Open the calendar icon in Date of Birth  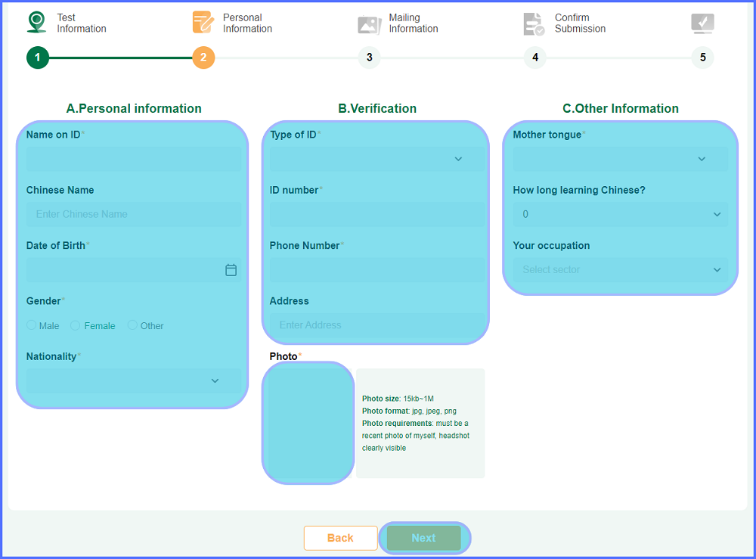[x=231, y=270]
